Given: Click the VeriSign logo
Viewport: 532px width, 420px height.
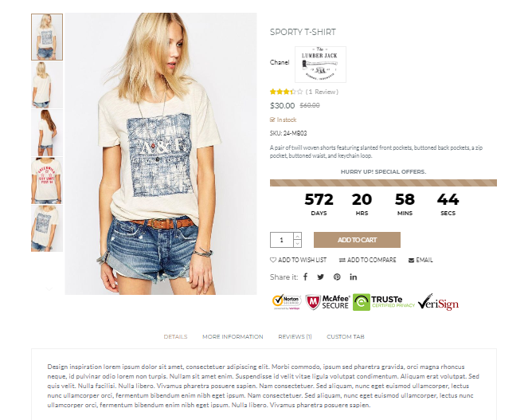Looking at the screenshot, I should 438,302.
